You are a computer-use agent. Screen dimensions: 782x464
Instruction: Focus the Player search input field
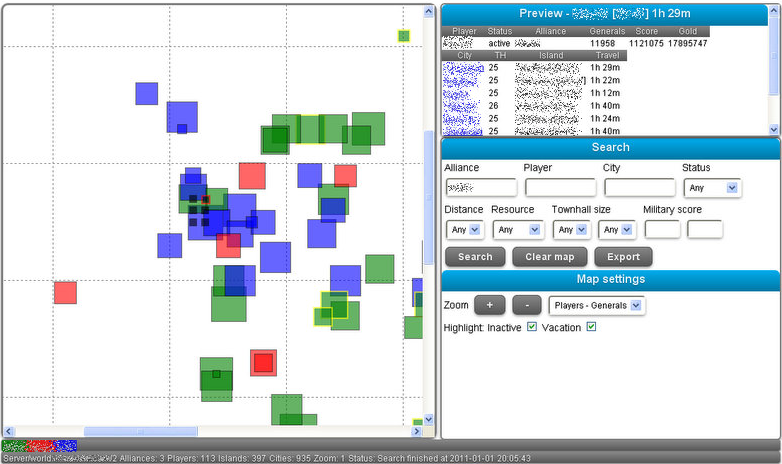coord(560,187)
